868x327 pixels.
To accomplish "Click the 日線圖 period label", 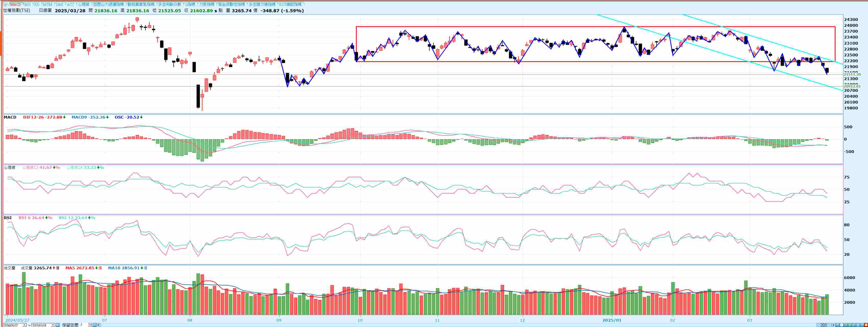I will 45,10.
